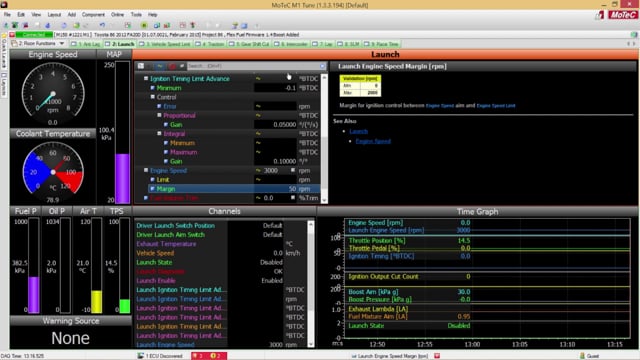Select the Minimum value field showing -0.1
The height and width of the screenshot is (360, 640).
pyautogui.click(x=276, y=88)
